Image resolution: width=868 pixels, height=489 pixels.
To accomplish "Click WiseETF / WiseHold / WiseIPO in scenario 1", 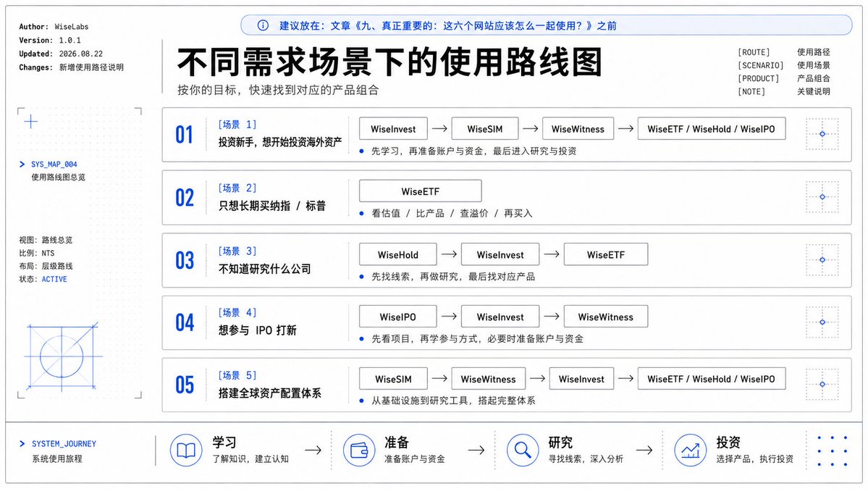I will pyautogui.click(x=712, y=128).
